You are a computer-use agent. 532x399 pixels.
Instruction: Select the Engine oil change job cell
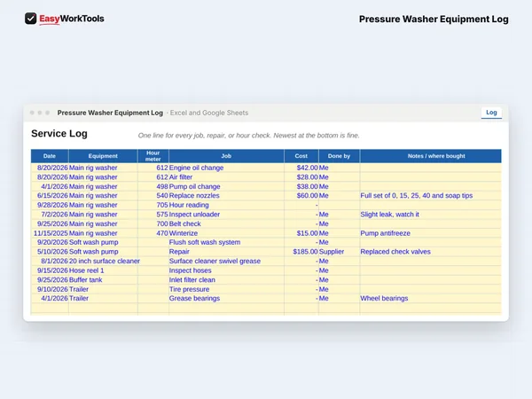coord(226,168)
